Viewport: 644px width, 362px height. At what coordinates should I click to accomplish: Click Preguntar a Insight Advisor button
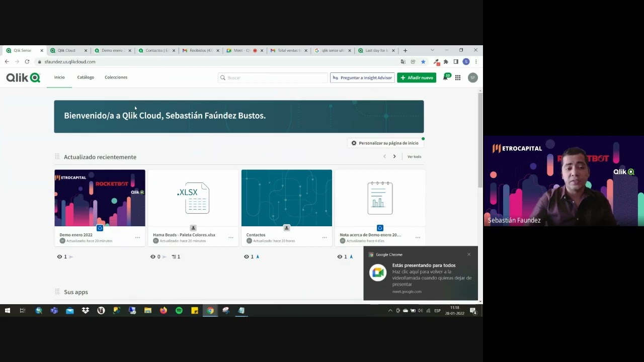click(x=362, y=77)
